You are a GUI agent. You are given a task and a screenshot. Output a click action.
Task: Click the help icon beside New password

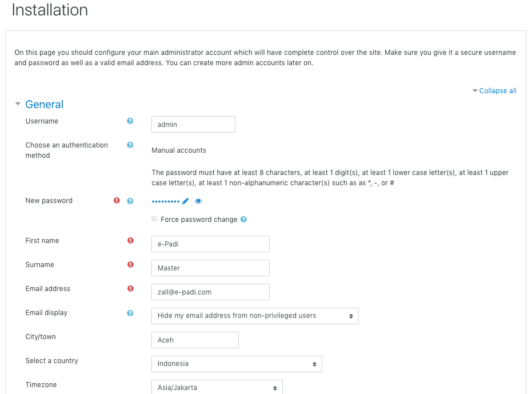[x=130, y=201]
